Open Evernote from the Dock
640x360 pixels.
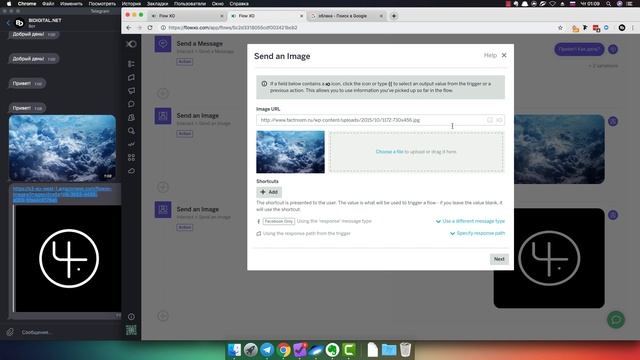pyautogui.click(x=333, y=350)
